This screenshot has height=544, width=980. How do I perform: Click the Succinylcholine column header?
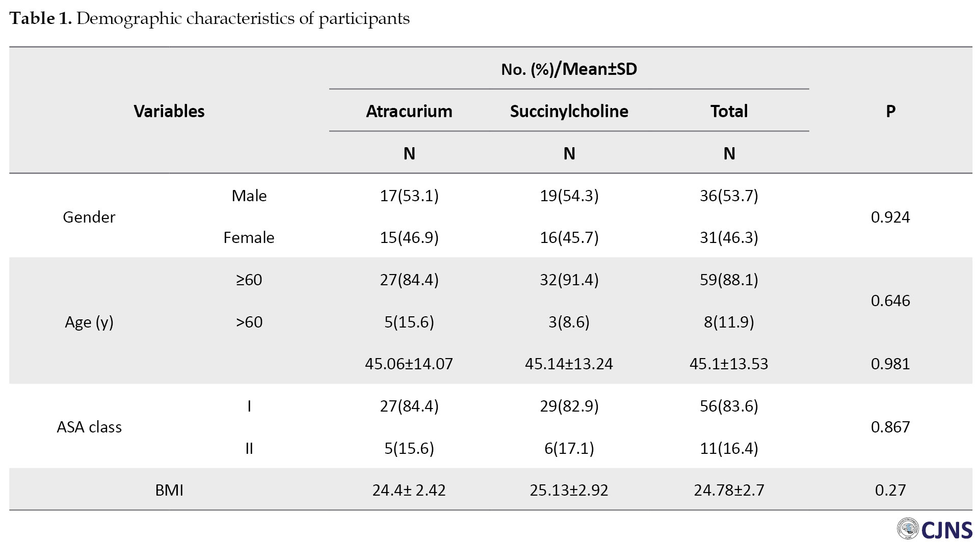(x=569, y=111)
